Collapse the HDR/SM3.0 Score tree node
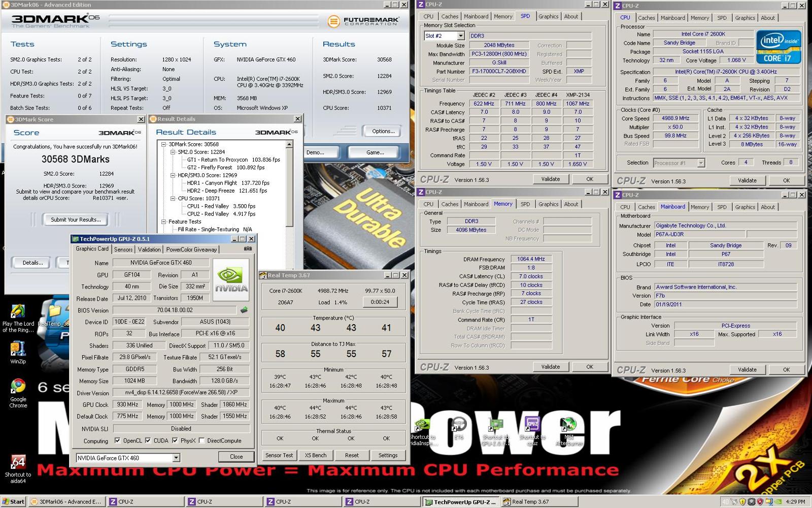Image resolution: width=812 pixels, height=508 pixels. click(x=173, y=175)
